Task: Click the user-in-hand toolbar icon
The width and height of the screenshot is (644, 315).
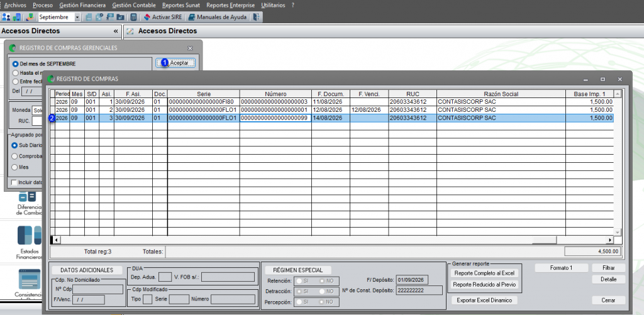Action: pos(30,17)
